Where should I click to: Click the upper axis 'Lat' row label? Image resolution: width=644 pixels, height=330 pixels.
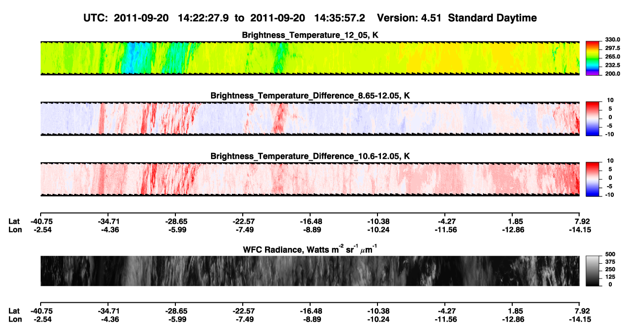pos(14,221)
